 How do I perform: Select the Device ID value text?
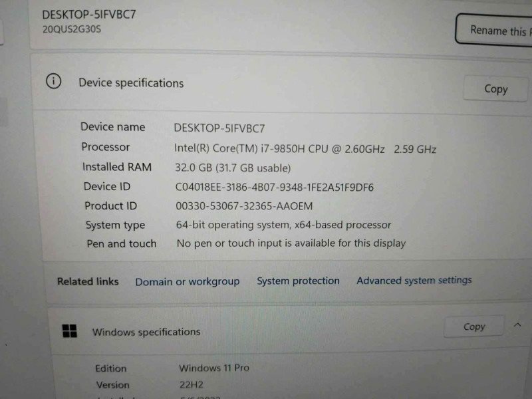(x=274, y=188)
